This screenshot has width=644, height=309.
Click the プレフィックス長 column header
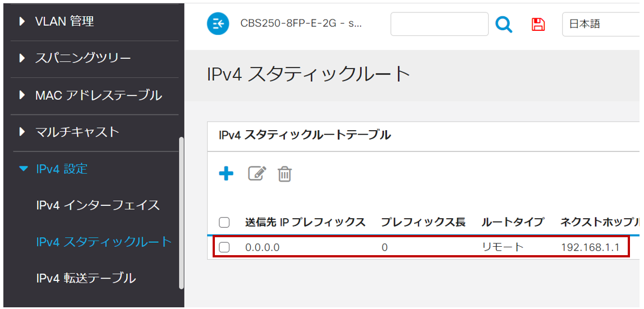point(423,223)
